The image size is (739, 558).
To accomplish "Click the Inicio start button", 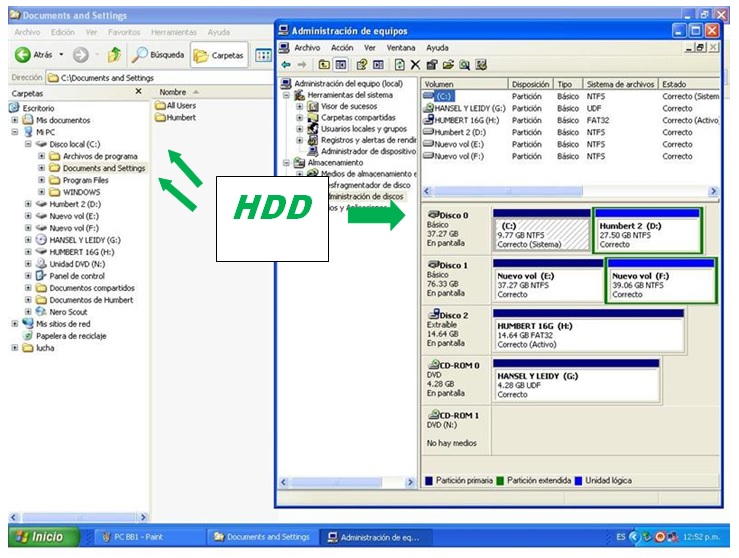I will (38, 537).
